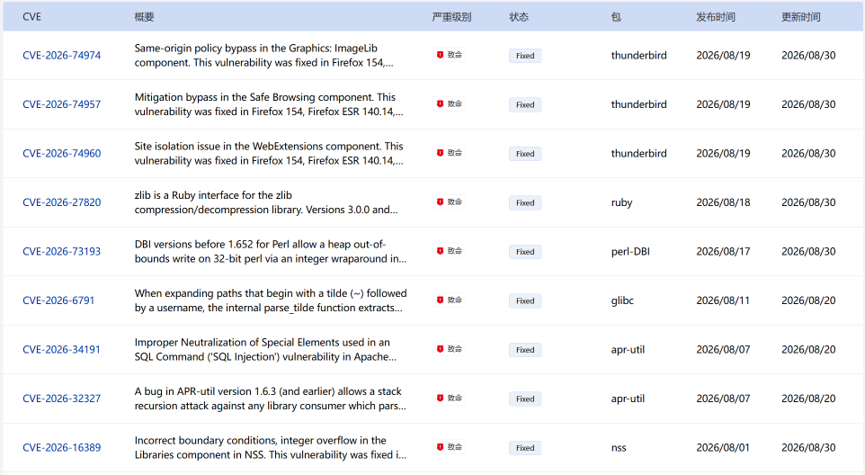The image size is (865, 475).
Task: Click the thunderbird package cell for CVE-2026-74974
Action: [x=638, y=55]
